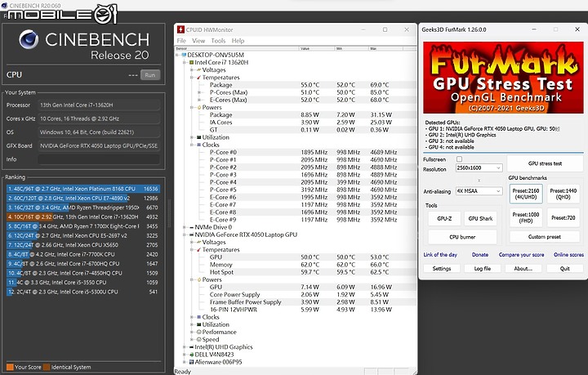The width and height of the screenshot is (588, 375).
Task: Select the 13th Gen Core i7-13620H ranking row
Action: coord(82,217)
